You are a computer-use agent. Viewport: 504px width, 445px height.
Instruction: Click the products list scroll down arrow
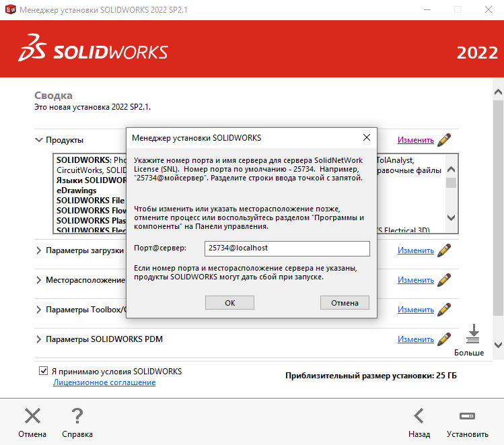click(x=451, y=217)
